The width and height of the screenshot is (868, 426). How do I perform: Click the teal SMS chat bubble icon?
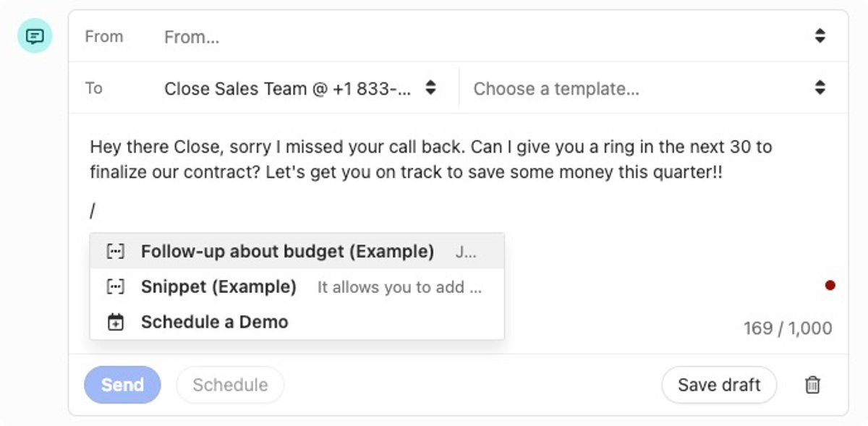tap(35, 35)
